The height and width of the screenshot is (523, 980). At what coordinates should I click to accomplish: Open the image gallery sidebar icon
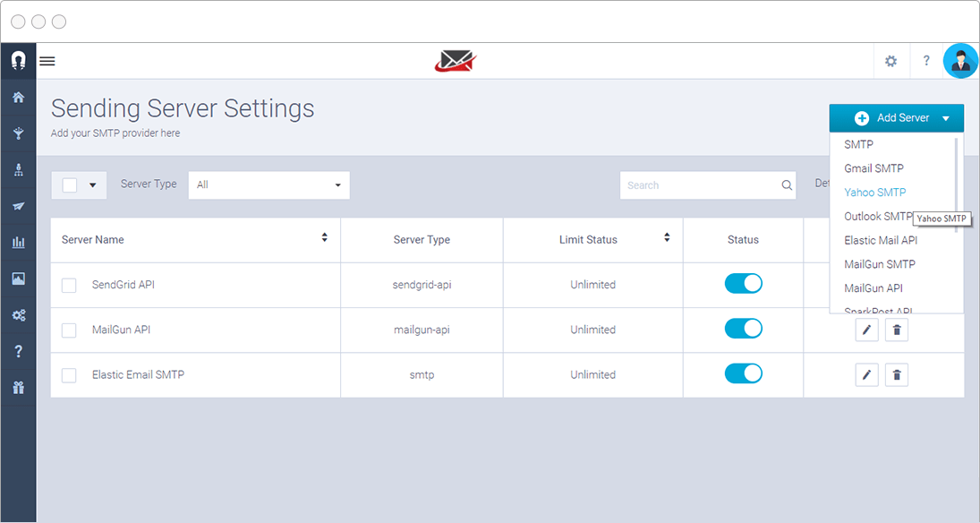click(x=18, y=279)
